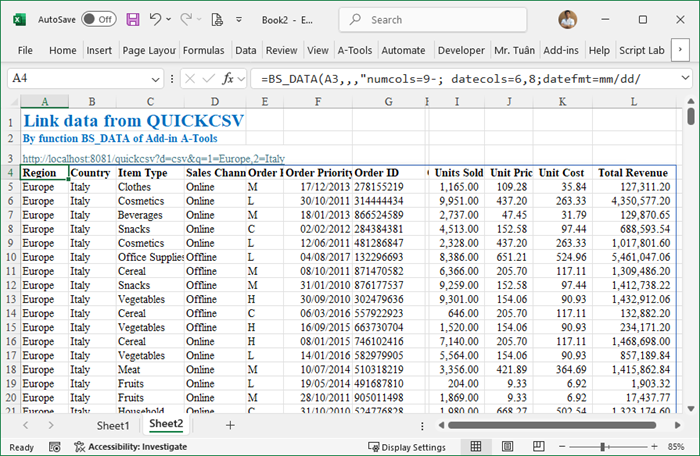The width and height of the screenshot is (700, 456).
Task: Switch to the Insert ribbon tab
Action: point(99,50)
